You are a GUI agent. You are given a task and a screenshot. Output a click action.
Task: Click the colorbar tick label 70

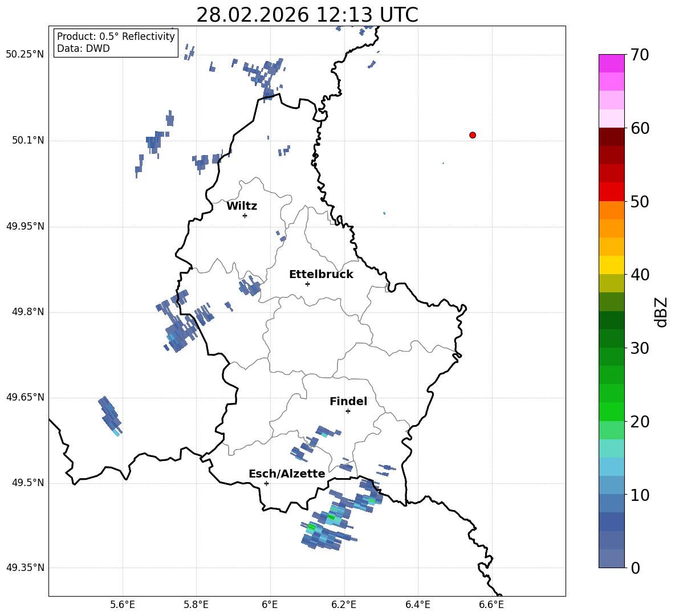point(640,55)
